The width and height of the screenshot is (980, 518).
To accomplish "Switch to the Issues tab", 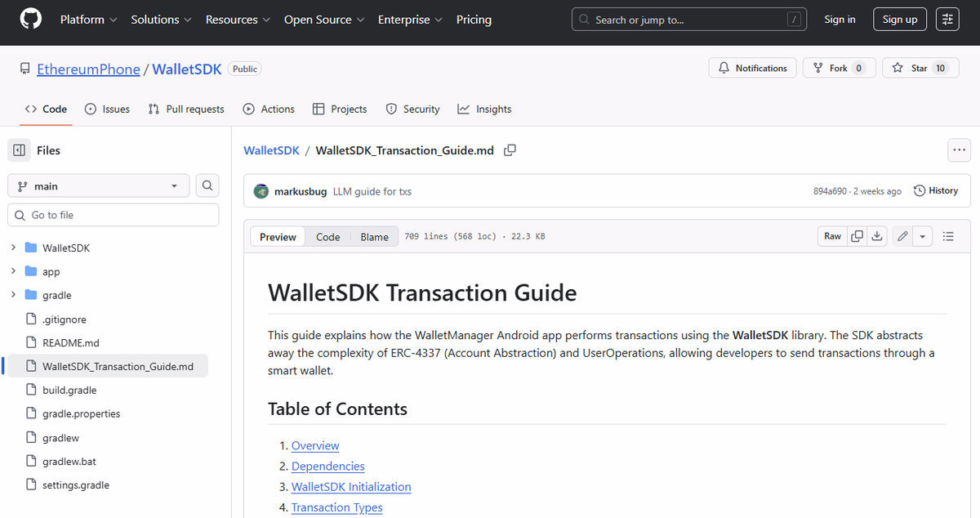I will coord(107,109).
